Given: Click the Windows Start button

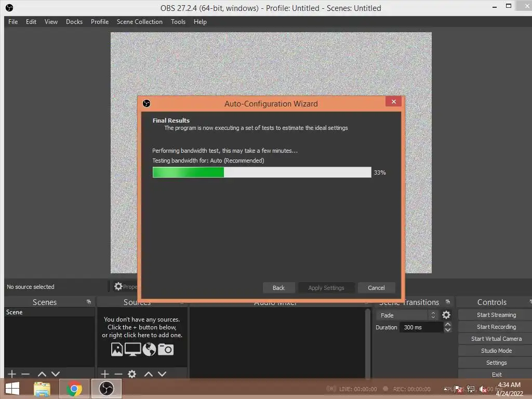Looking at the screenshot, I should coord(12,389).
